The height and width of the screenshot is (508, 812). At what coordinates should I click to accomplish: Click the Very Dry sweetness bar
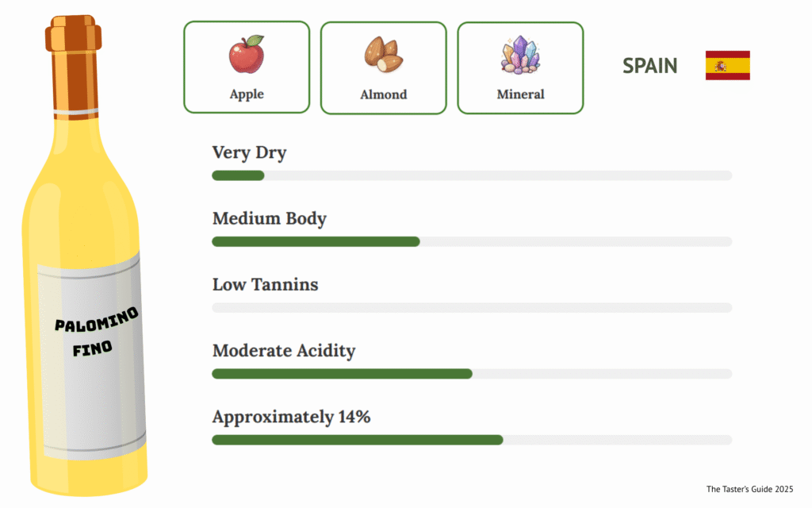472,175
